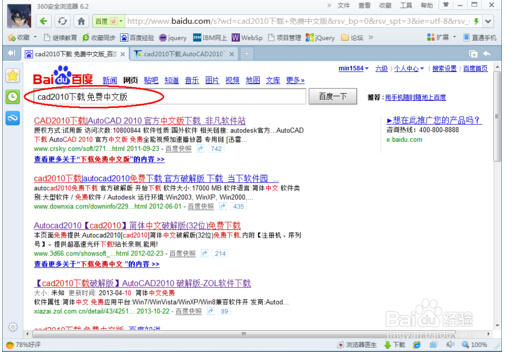Viewport: 519px width, 360px height.
Task: Open the 收藏同步 bookmark
Action: pyautogui.click(x=99, y=38)
